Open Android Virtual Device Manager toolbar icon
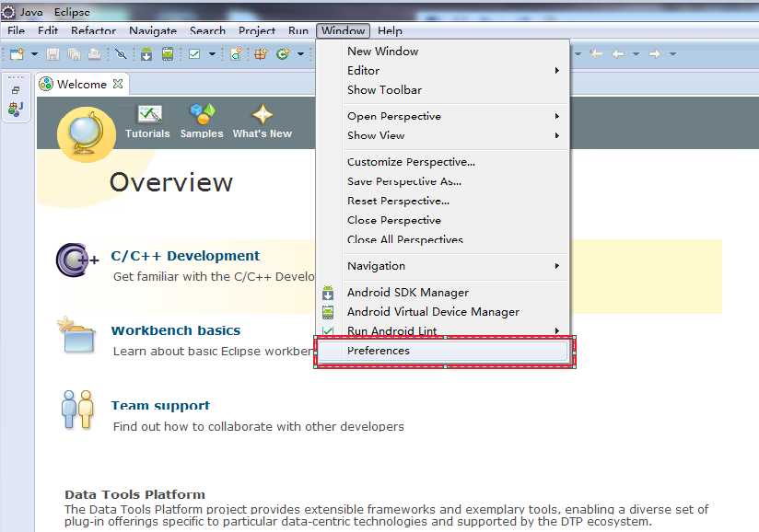The width and height of the screenshot is (759, 532). (x=168, y=53)
